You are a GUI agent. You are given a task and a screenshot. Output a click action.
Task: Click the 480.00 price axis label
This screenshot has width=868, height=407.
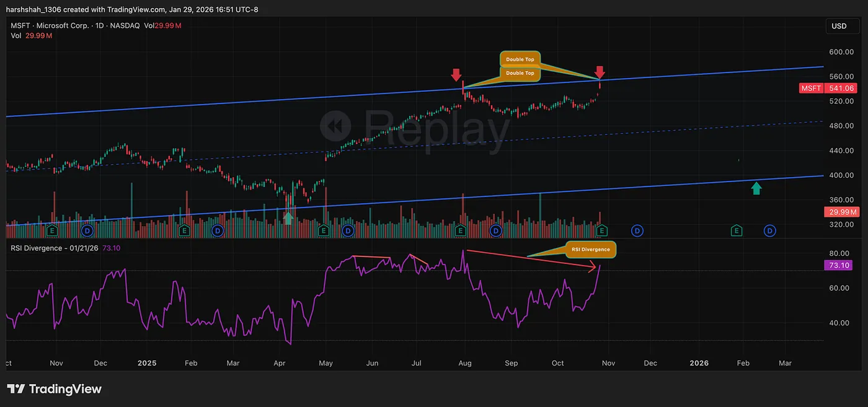[841, 126]
